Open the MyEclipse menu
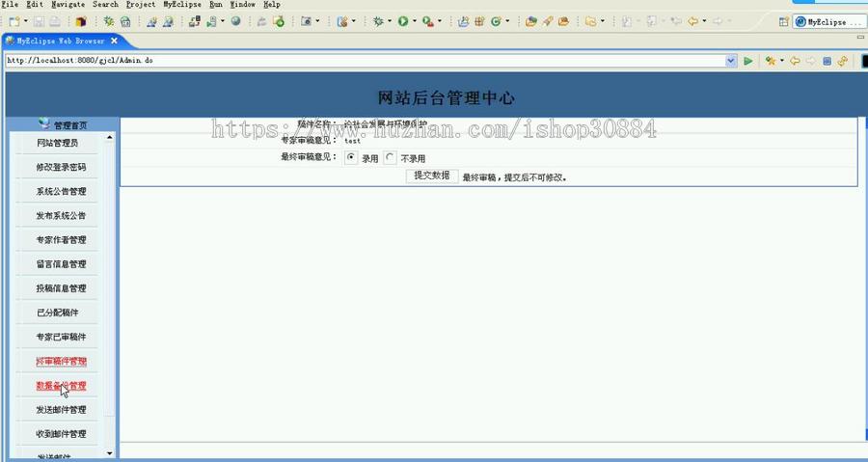The image size is (868, 462). (182, 5)
